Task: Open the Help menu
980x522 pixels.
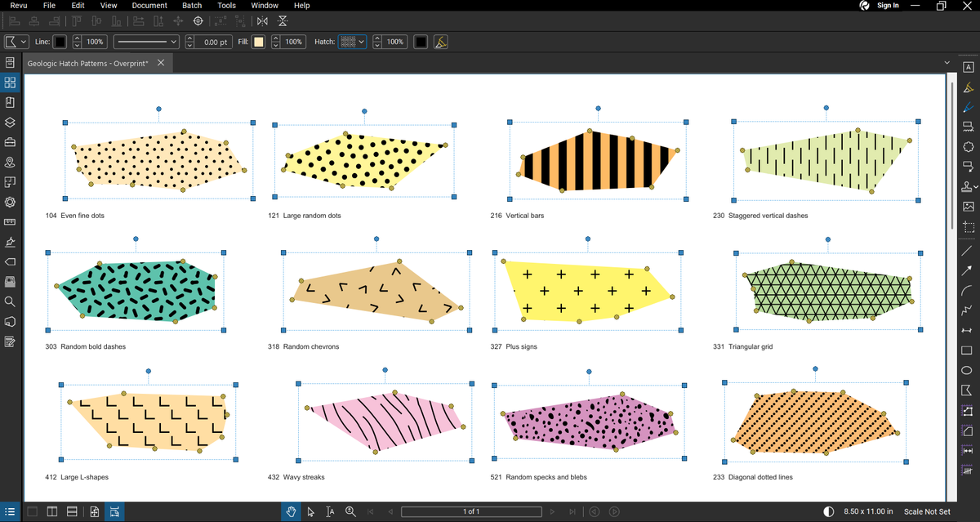Action: 301,6
